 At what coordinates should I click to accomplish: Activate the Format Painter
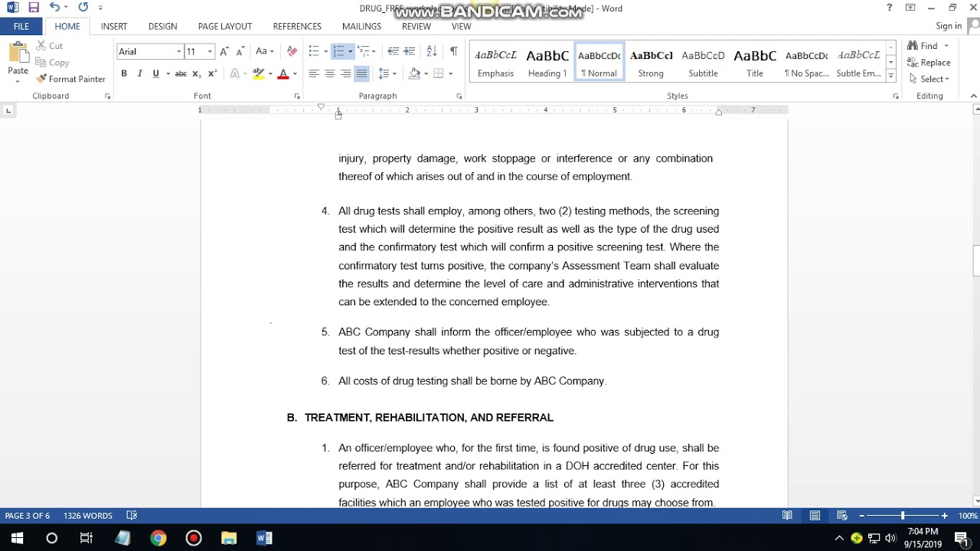(x=70, y=80)
